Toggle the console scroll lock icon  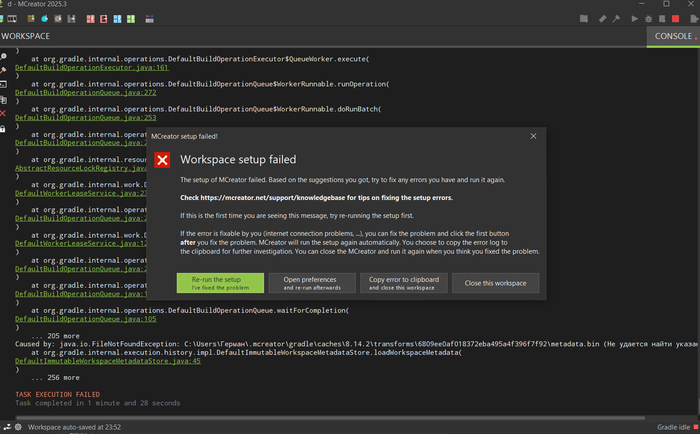click(4, 128)
